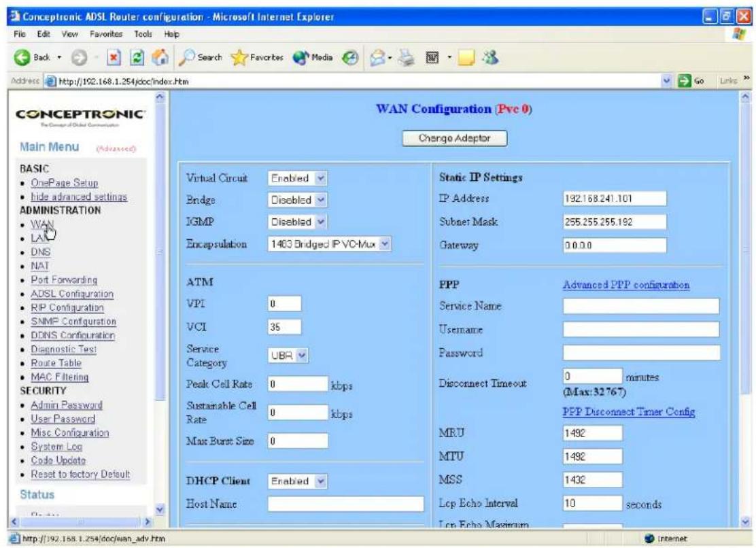Open the Diagnostic Test link

click(x=64, y=349)
